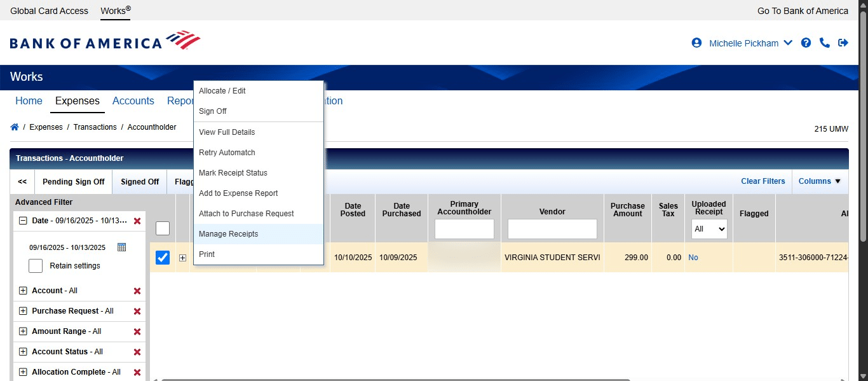The width and height of the screenshot is (868, 381).
Task: Click the help question mark icon
Action: 806,43
